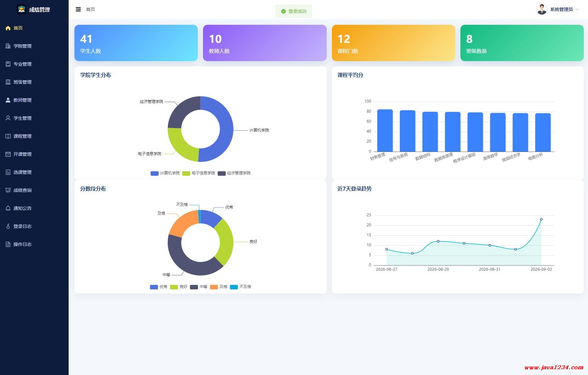Image resolution: width=588 pixels, height=375 pixels.
Task: Click the 课程管理 book icon
Action: point(8,136)
